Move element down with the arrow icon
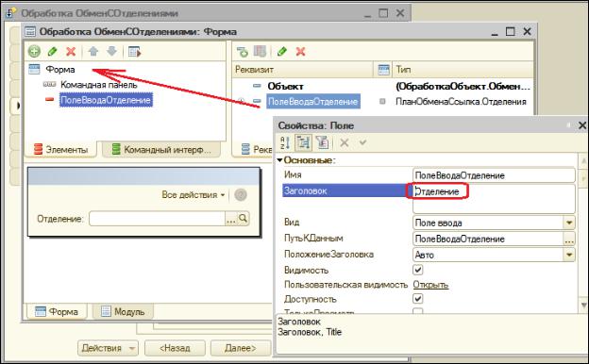The width and height of the screenshot is (589, 364). pyautogui.click(x=112, y=51)
